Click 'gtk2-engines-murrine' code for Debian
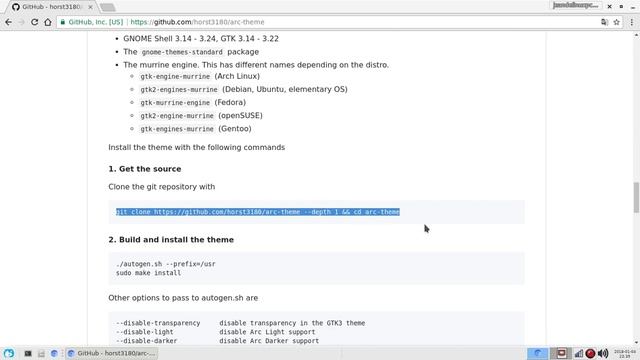The image size is (640, 360). (179, 89)
